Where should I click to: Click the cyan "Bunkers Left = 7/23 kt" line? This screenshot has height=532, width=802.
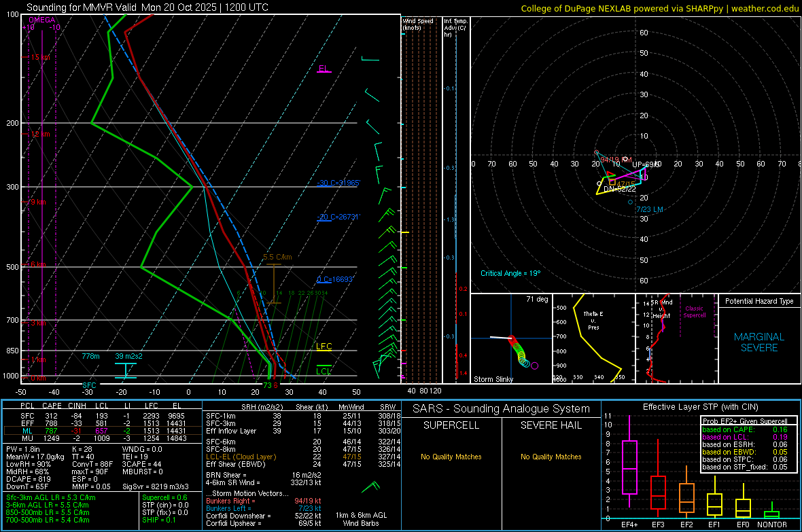pos(264,508)
